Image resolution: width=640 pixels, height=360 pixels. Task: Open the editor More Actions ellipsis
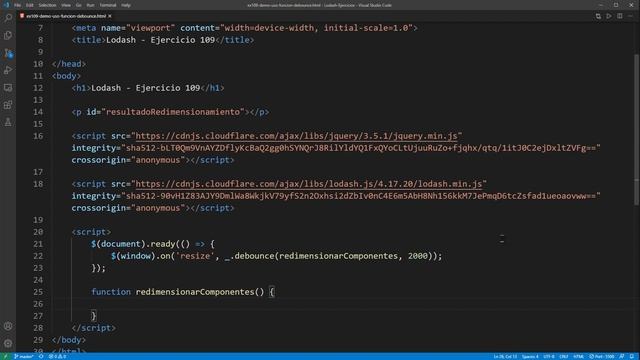tap(631, 16)
